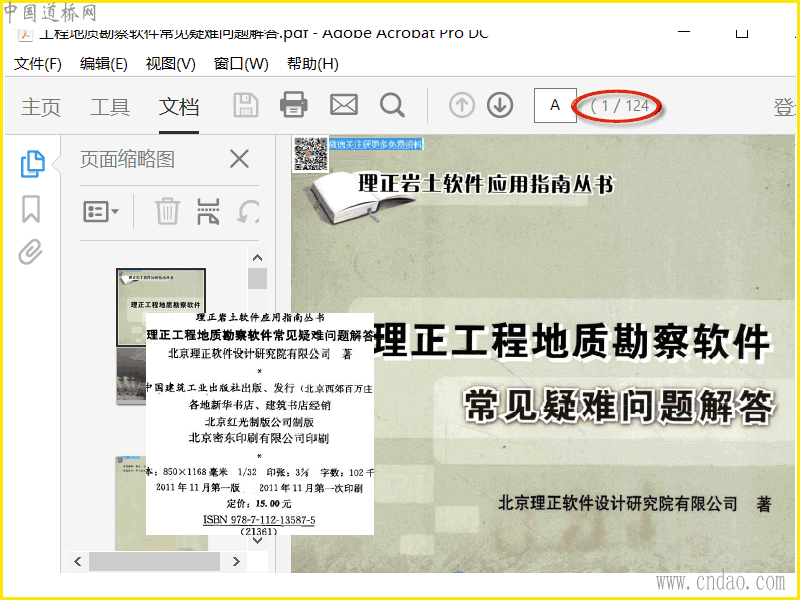This screenshot has height=600, width=800.
Task: Close the 页面缩略图 panel
Action: click(239, 159)
